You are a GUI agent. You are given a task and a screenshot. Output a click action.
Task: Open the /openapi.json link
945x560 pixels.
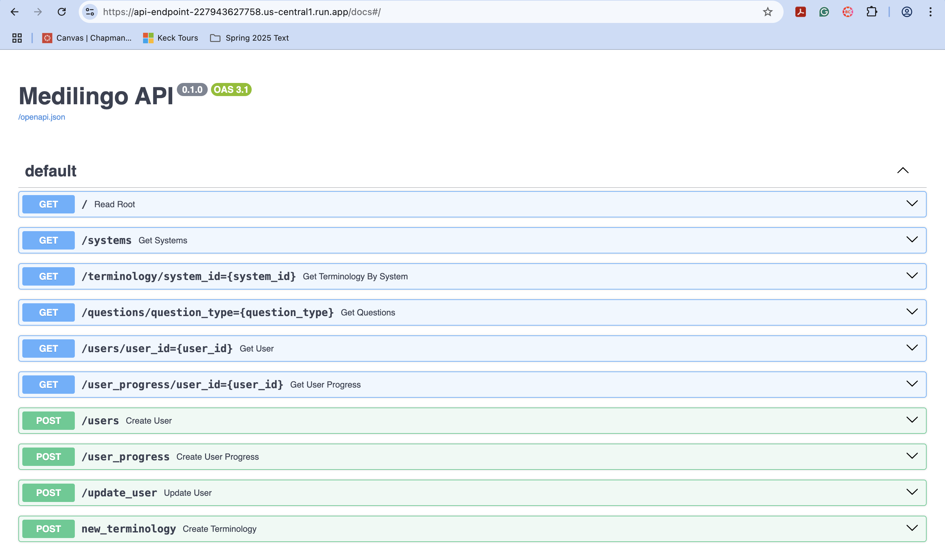click(42, 117)
